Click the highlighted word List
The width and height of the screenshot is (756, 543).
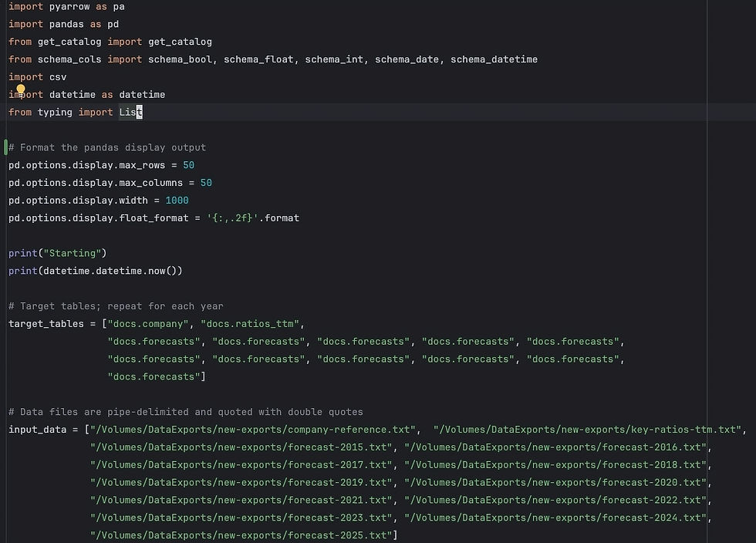(x=128, y=112)
